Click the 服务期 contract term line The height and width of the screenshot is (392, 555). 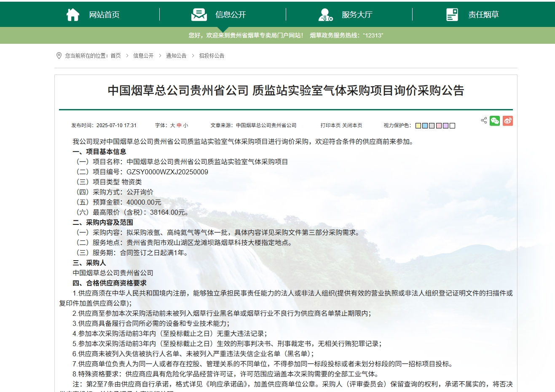click(131, 253)
